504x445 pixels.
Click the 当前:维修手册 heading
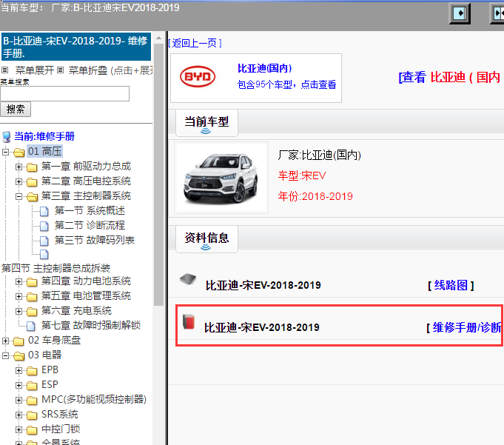click(44, 137)
